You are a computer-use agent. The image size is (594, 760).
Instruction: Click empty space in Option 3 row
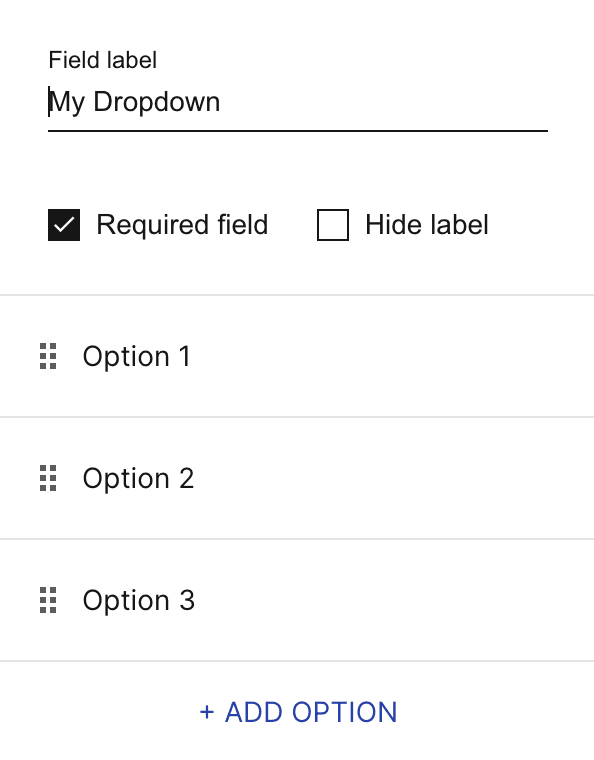coord(388,601)
